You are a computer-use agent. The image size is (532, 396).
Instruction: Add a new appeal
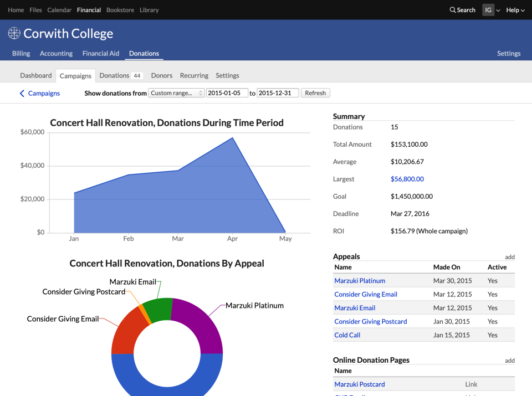(x=510, y=257)
